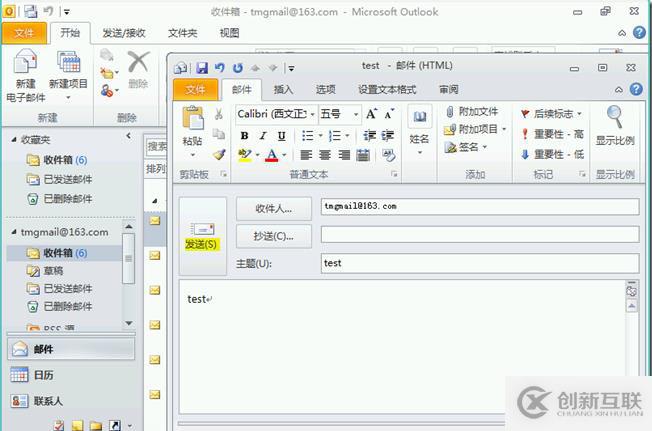Click the Format Painter brush icon
The height and width of the screenshot is (431, 652).
tap(219, 155)
